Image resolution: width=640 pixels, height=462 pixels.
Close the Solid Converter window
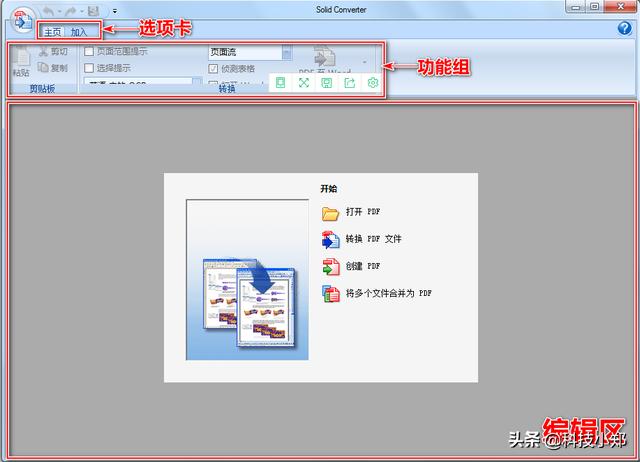(x=620, y=6)
